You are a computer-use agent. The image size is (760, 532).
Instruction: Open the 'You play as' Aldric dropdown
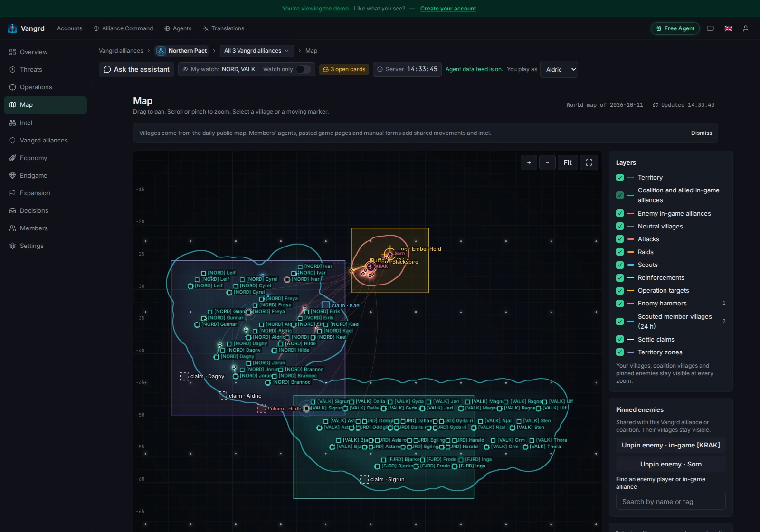(x=559, y=69)
